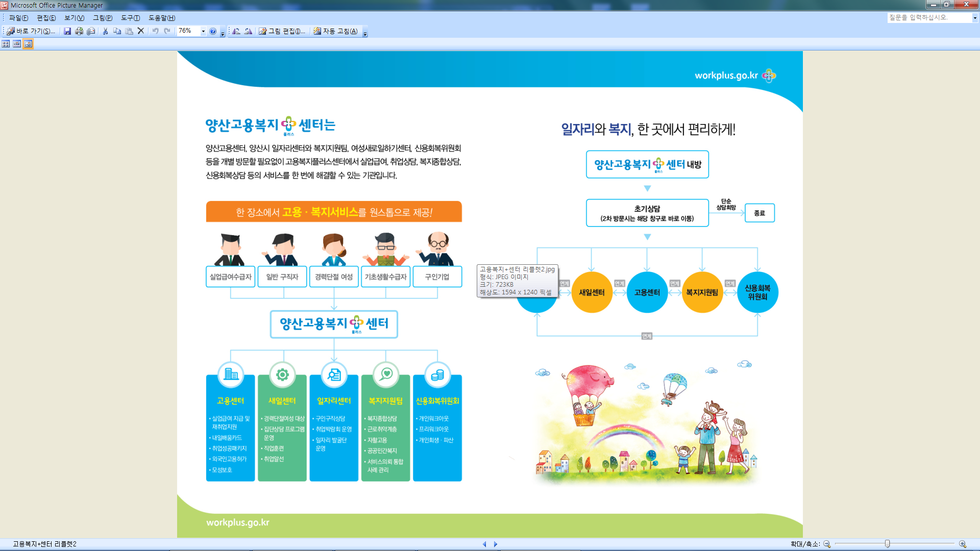This screenshot has width=980, height=551.
Task: Click the Cut scissors icon
Action: pos(105,31)
